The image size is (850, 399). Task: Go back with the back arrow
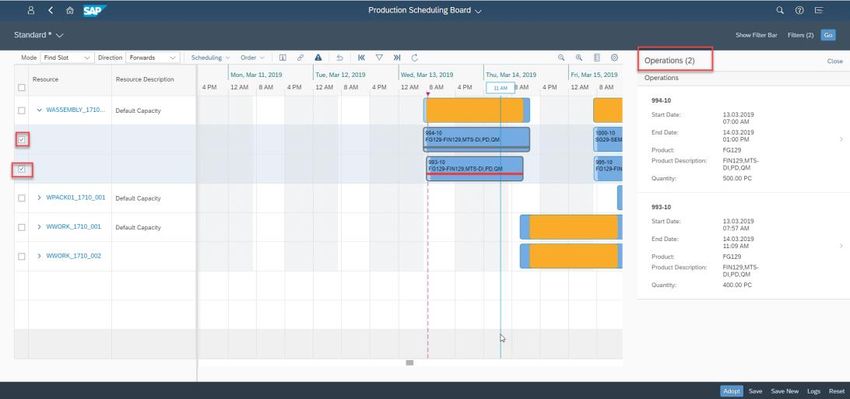(x=50, y=10)
